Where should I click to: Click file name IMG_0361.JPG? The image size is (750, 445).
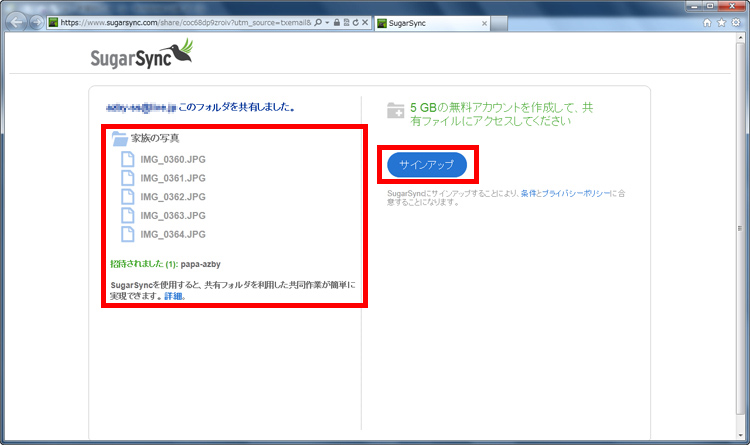[x=173, y=178]
